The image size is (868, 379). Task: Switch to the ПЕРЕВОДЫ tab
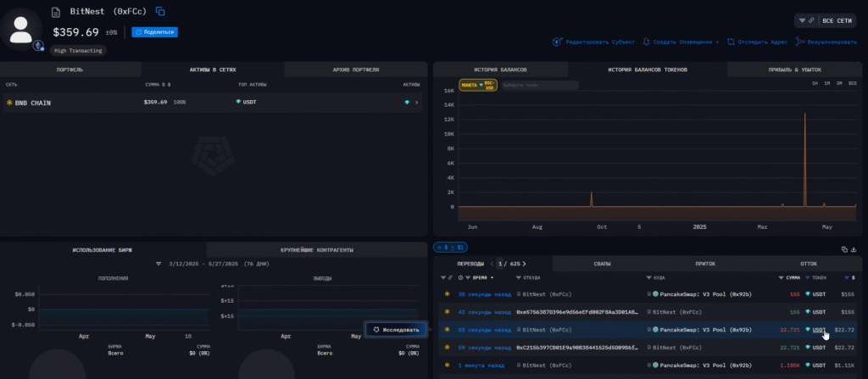471,264
